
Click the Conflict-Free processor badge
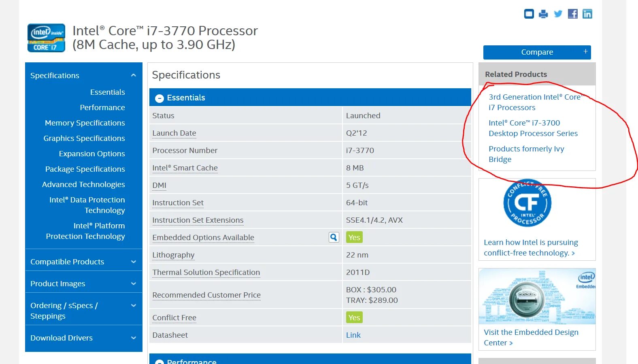click(x=527, y=203)
